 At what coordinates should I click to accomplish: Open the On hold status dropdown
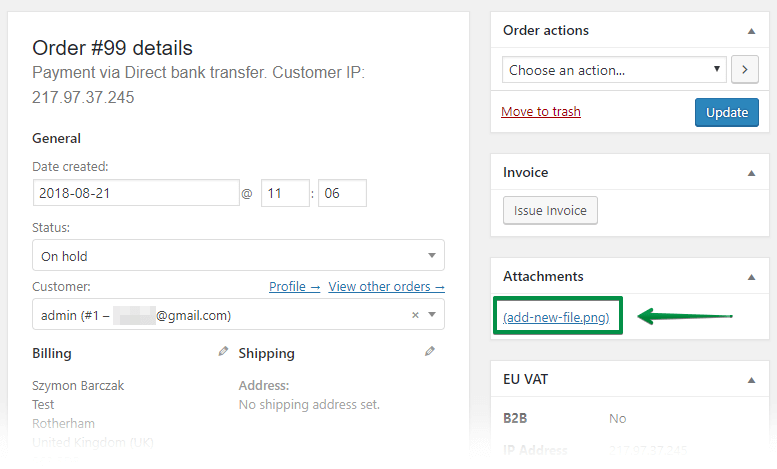point(238,255)
